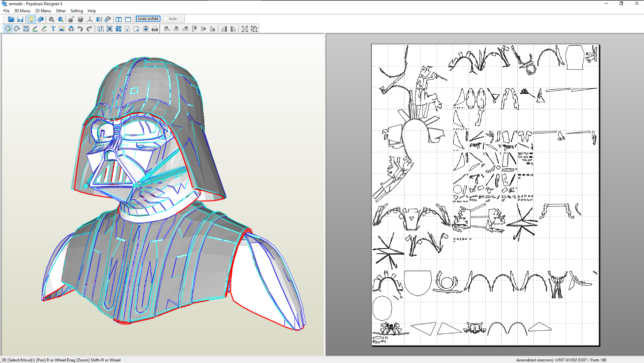Click the second-to-last toolbar icon, dashed frame

(x=245, y=29)
